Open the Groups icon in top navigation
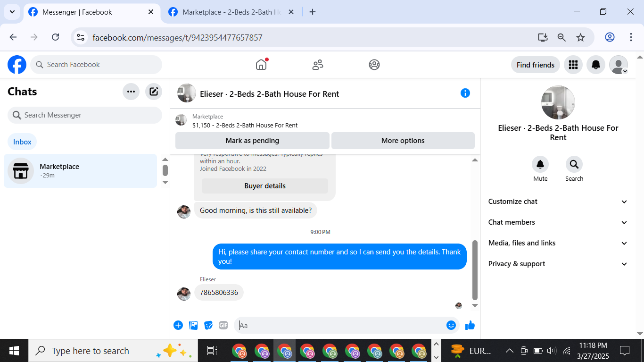644x362 pixels. (x=374, y=65)
